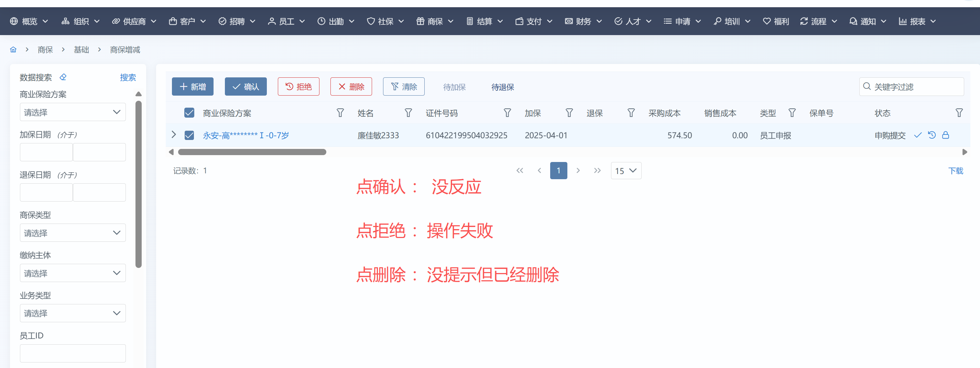980x368 pixels.
Task: Click the 新增 button
Action: 193,87
